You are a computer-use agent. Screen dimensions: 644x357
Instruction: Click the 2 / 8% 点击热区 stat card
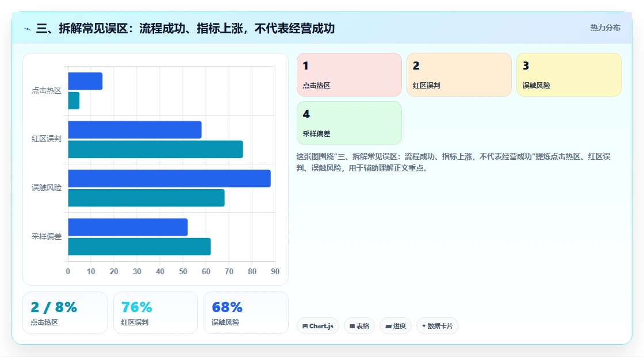[65, 313]
